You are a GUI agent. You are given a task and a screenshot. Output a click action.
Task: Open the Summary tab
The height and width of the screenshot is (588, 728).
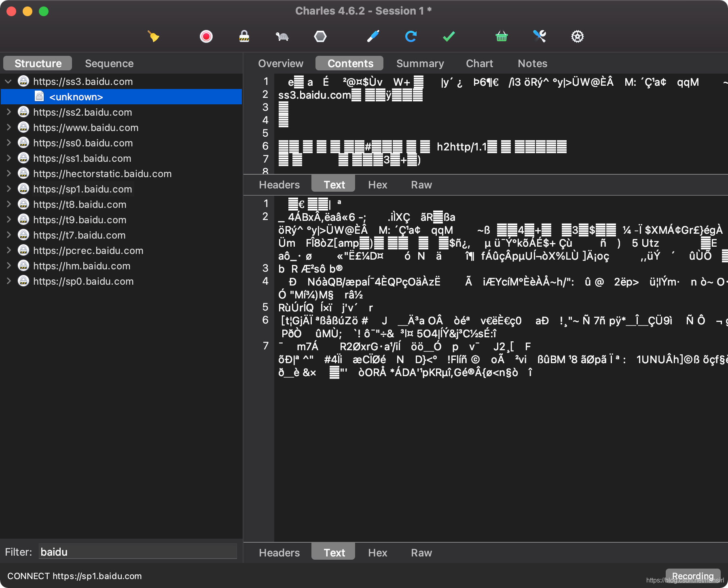click(x=420, y=63)
